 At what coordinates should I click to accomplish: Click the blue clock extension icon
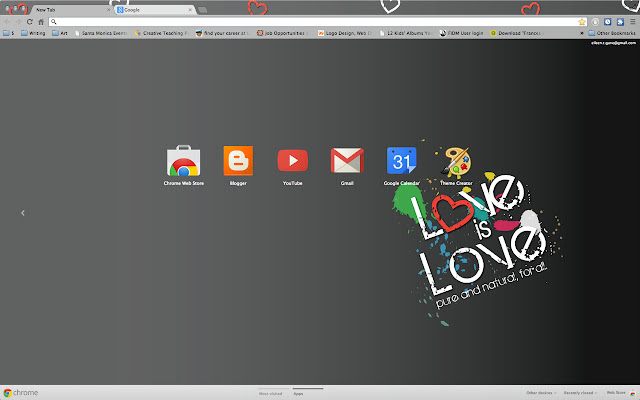pyautogui.click(x=607, y=22)
